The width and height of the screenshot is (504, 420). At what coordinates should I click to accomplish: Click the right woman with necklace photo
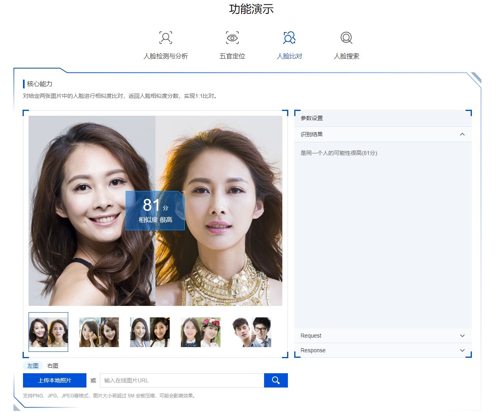pyautogui.click(x=219, y=211)
